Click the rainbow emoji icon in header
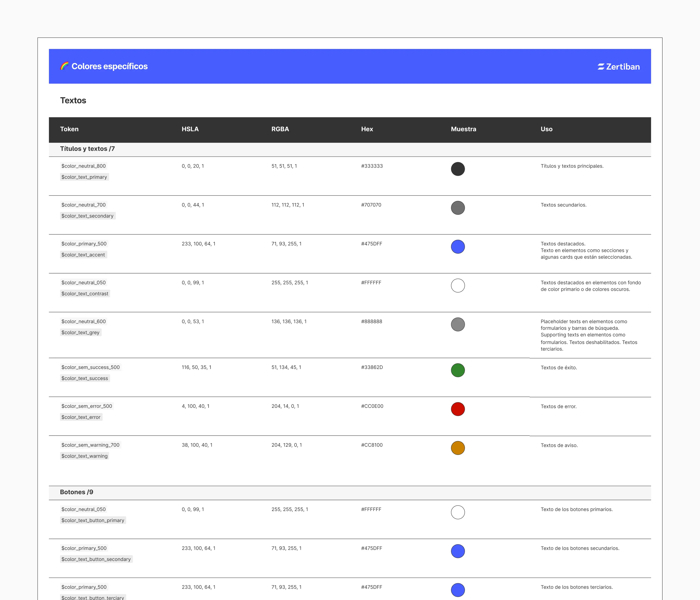This screenshot has height=600, width=700. point(64,66)
